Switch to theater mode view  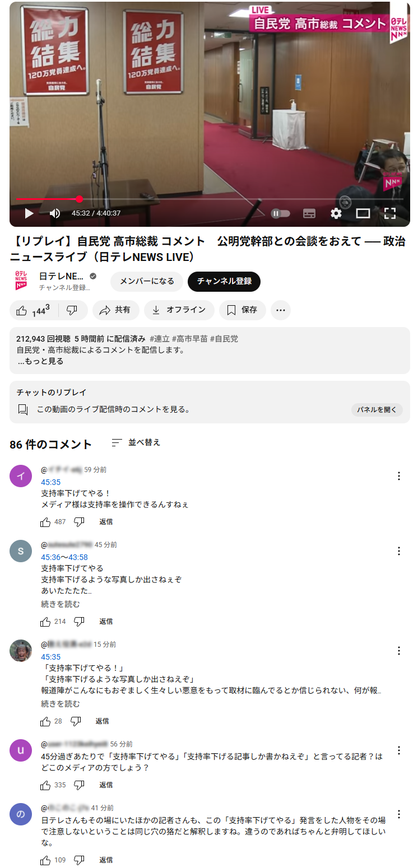tap(363, 213)
